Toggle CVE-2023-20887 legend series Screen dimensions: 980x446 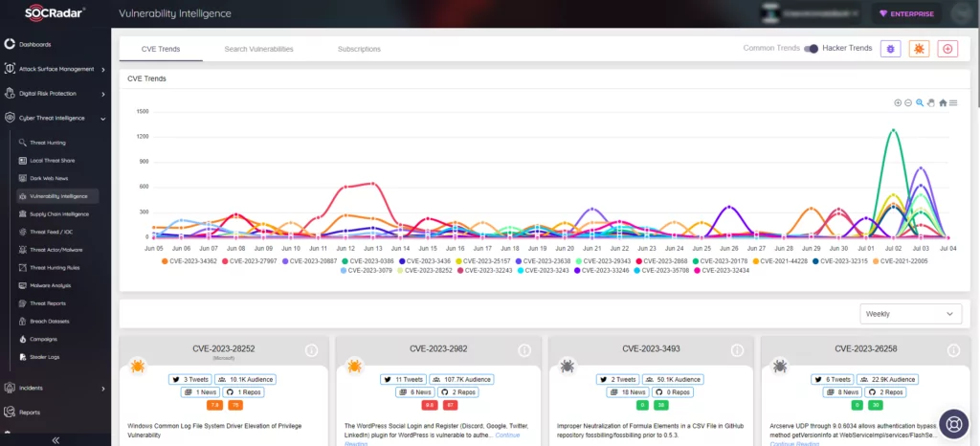click(307, 261)
